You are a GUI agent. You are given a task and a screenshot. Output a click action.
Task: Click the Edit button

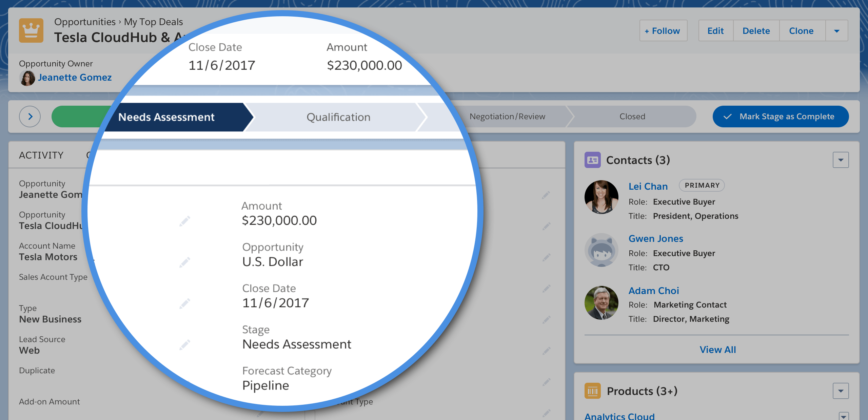(715, 31)
